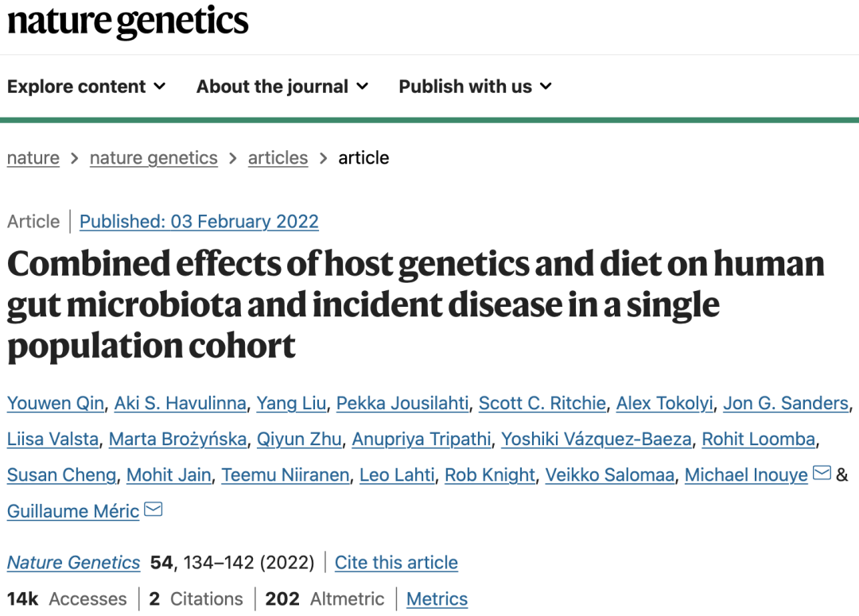
Task: View article Metrics link
Action: [x=437, y=599]
